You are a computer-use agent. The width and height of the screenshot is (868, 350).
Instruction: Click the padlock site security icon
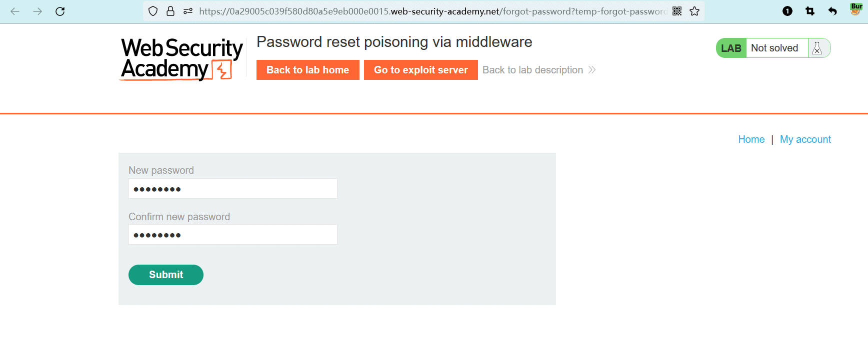coord(170,11)
